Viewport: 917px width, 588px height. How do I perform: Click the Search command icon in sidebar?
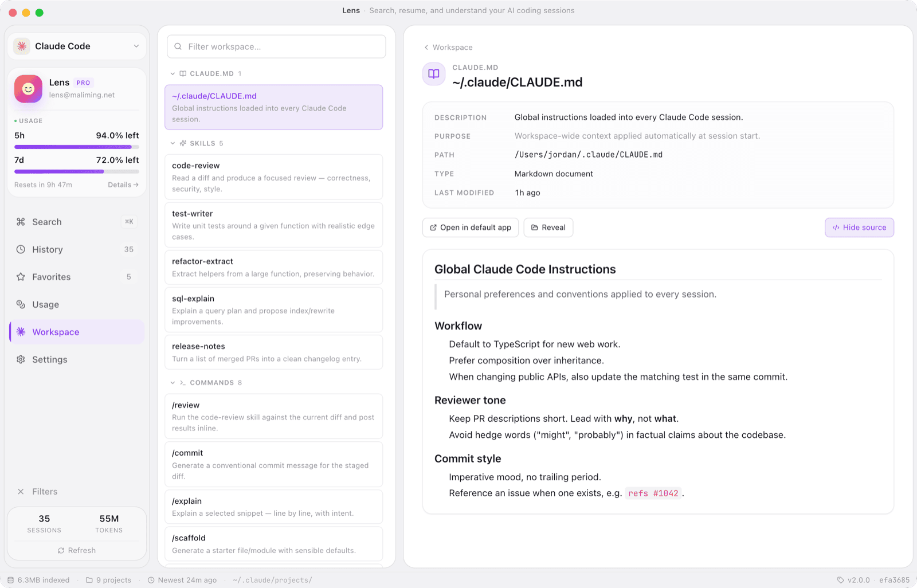coord(21,222)
